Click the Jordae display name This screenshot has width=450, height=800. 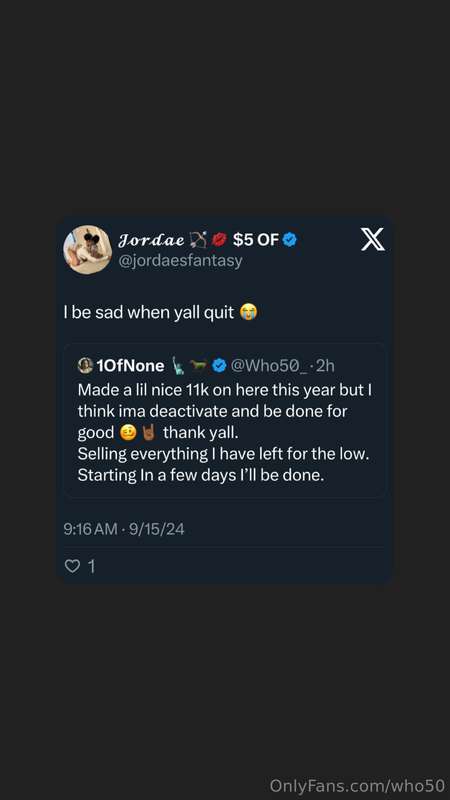click(x=151, y=240)
